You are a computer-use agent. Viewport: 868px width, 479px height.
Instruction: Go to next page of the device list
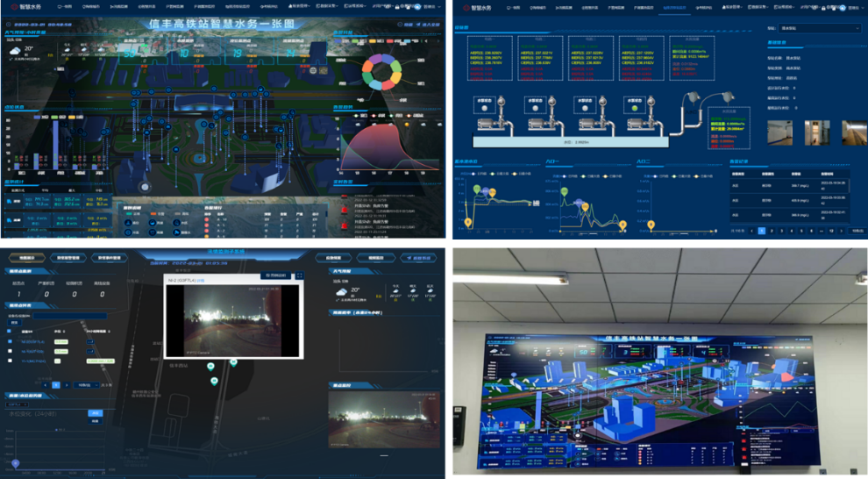click(67, 385)
